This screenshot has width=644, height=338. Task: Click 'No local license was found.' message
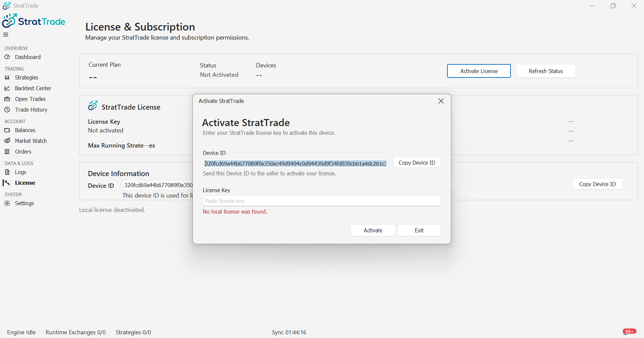pyautogui.click(x=235, y=212)
